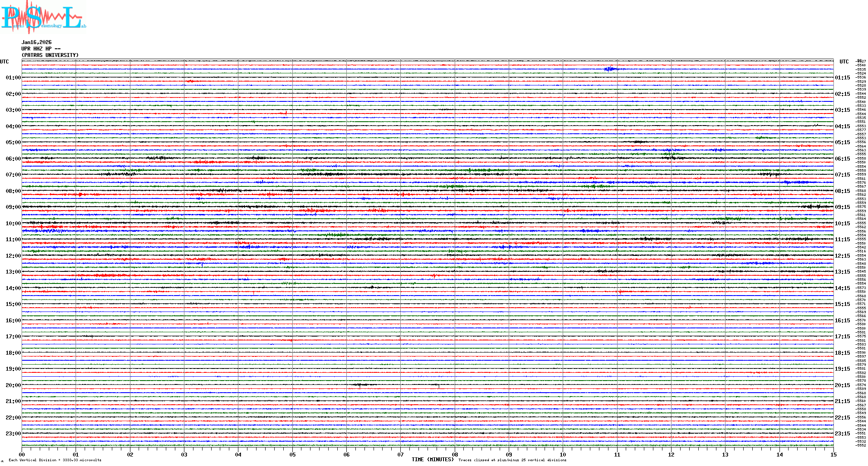Screen dimensions: 868x466
Task: Select the 12:00 hour label on left
Action: tap(13, 256)
